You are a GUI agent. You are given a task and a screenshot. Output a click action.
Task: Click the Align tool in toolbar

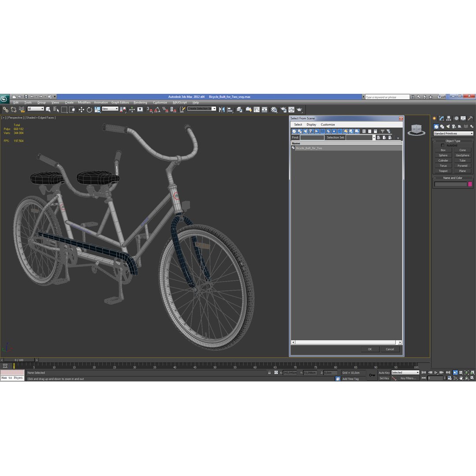coord(230,110)
